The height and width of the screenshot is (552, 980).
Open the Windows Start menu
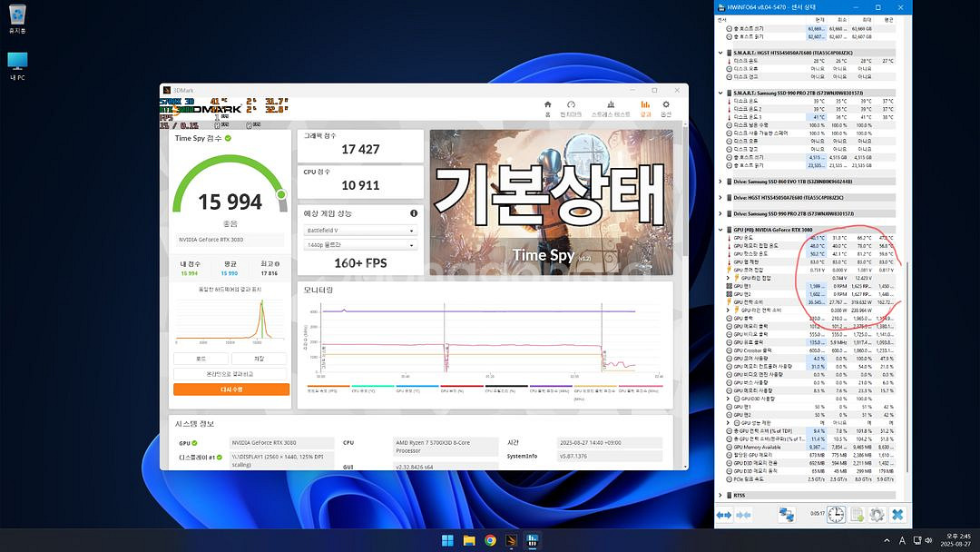447,540
